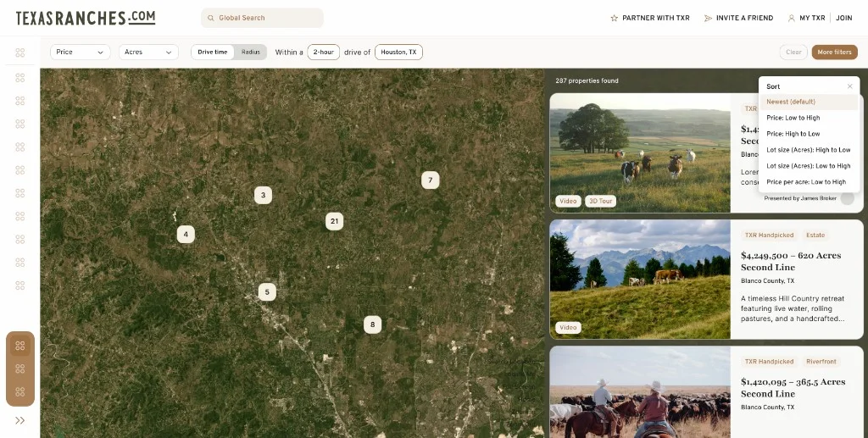The image size is (868, 438).
Task: Open map cluster marker labeled 21
Action: point(334,221)
